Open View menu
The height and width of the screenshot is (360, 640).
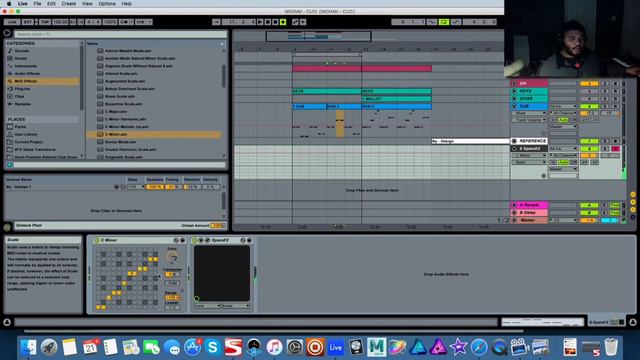pos(87,4)
